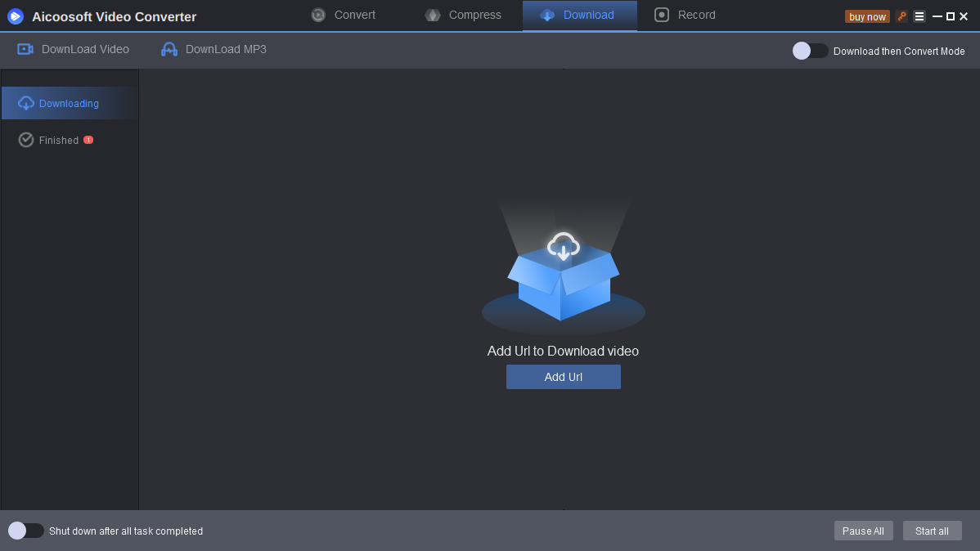Viewport: 980px width, 551px height.
Task: Enable shut down after all task completed
Action: click(x=25, y=531)
